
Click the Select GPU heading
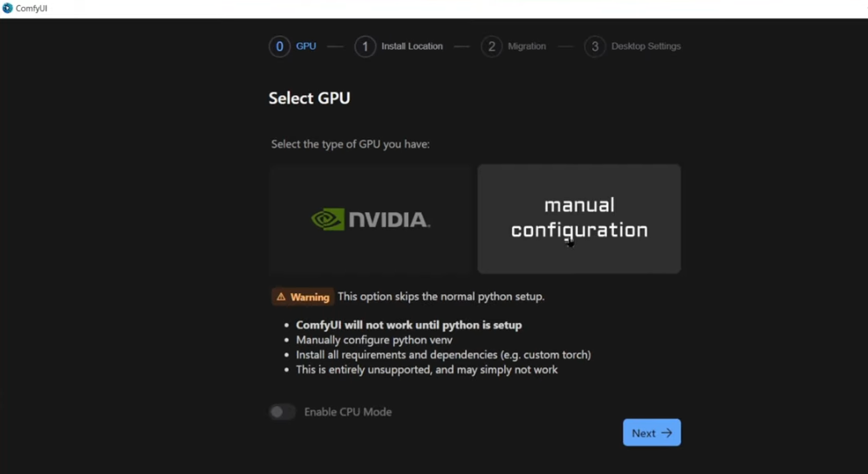click(310, 98)
